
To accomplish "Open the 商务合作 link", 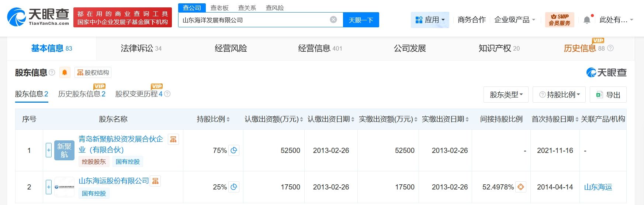I will point(472,20).
